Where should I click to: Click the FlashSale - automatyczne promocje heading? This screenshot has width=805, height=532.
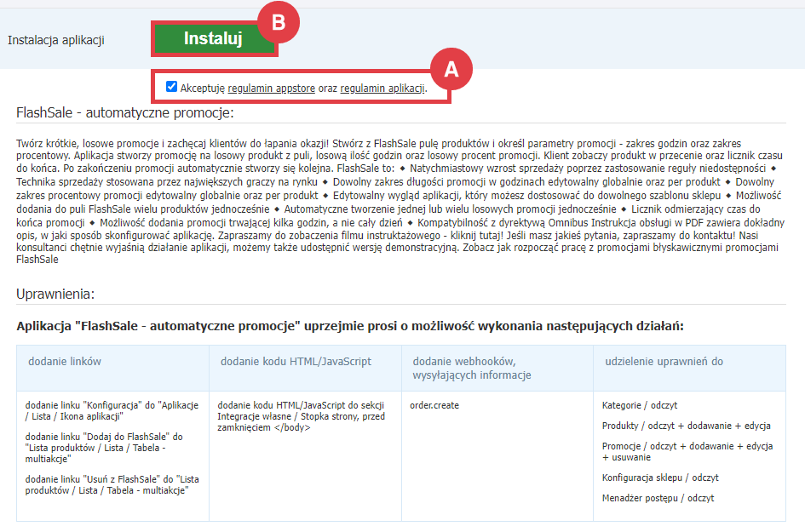[x=124, y=113]
